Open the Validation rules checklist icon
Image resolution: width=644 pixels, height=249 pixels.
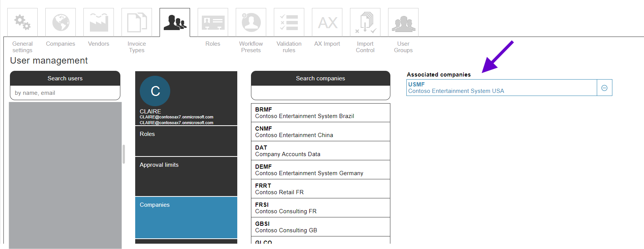289,22
